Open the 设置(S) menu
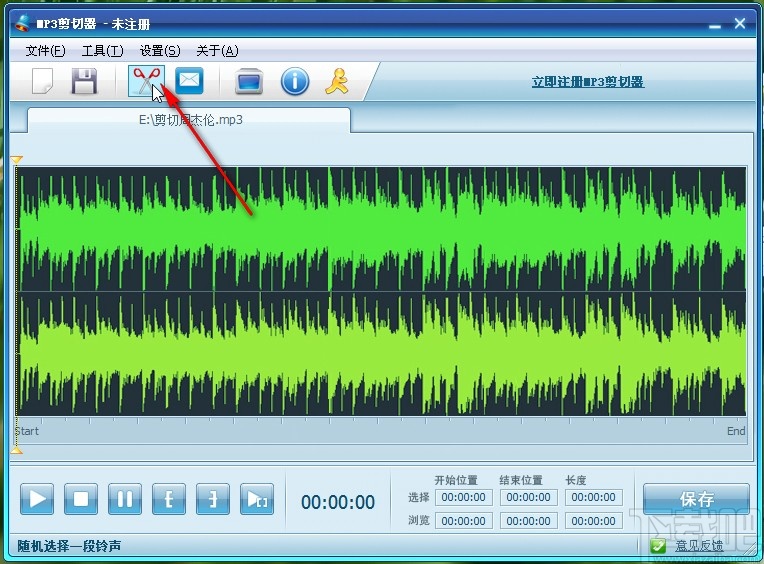The width and height of the screenshot is (764, 564). pos(160,51)
